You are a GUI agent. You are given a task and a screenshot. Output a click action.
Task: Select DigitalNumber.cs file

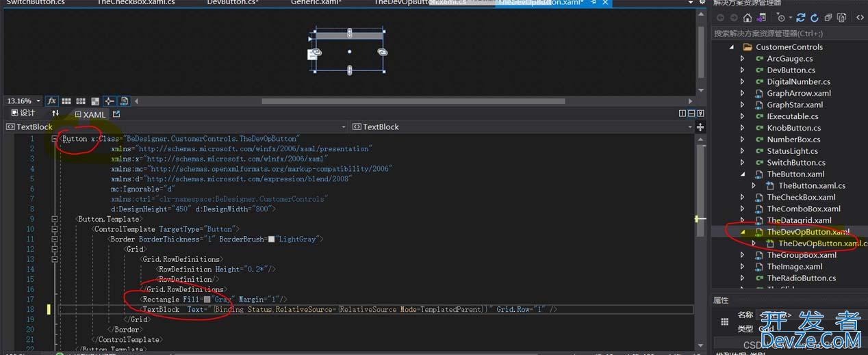798,82
